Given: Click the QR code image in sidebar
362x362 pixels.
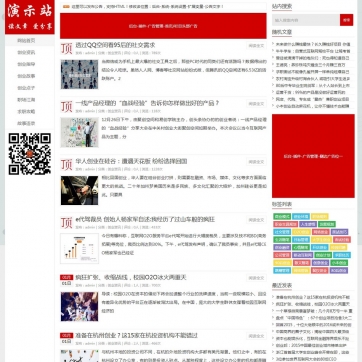Looking at the screenshot, I should click(30, 154).
